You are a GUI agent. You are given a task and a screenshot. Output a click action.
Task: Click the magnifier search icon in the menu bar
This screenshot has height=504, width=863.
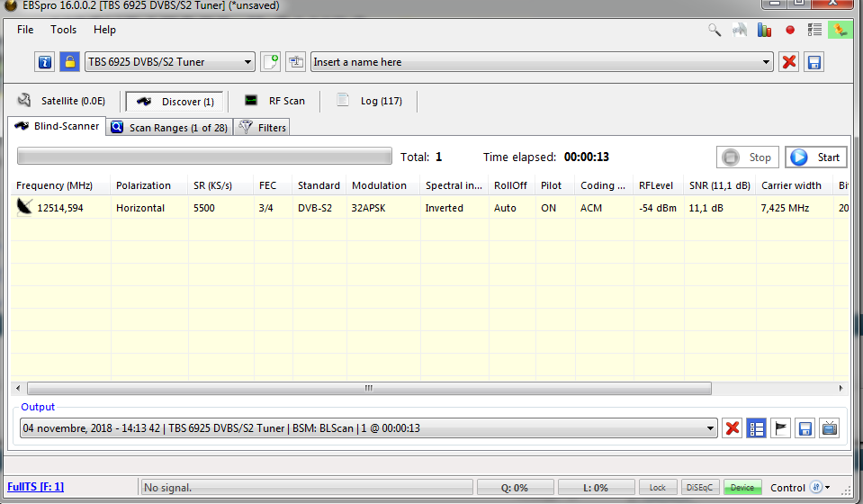pyautogui.click(x=715, y=30)
